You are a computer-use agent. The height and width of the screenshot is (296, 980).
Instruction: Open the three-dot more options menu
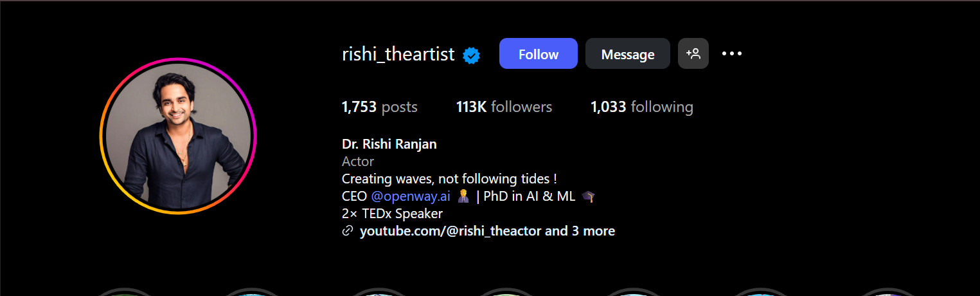pyautogui.click(x=732, y=54)
